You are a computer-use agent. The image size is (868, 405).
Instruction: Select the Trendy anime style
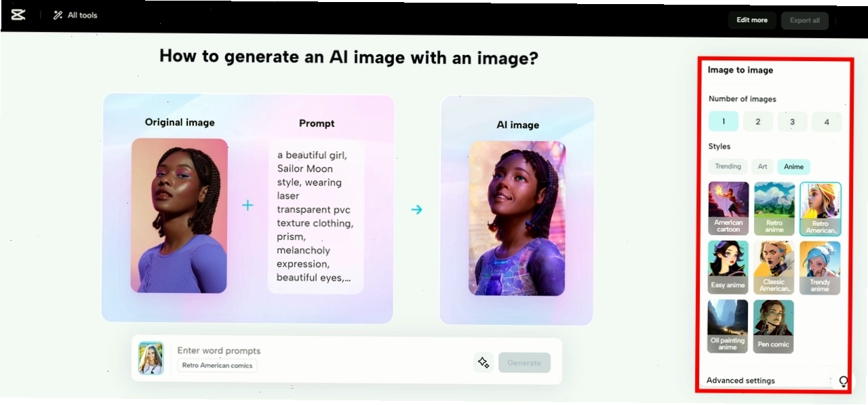(820, 267)
